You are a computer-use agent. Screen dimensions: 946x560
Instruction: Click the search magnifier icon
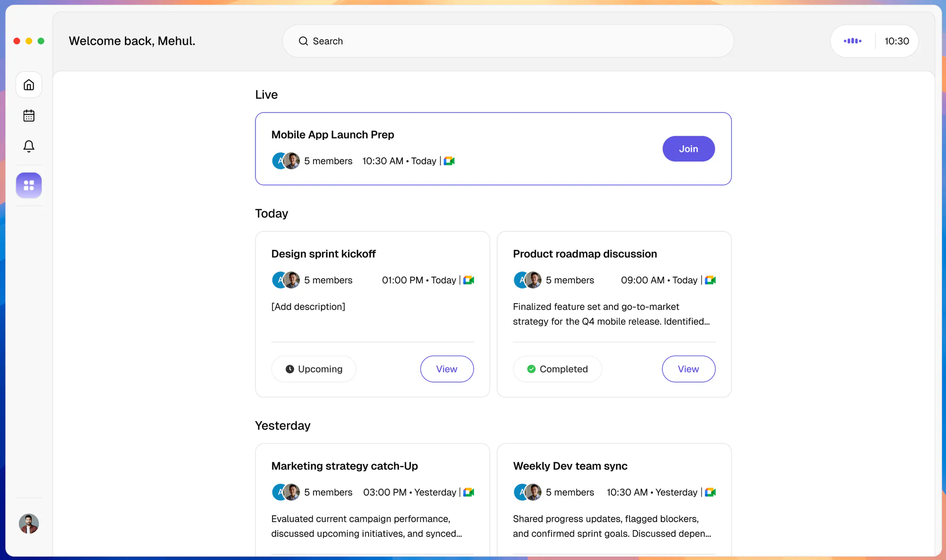tap(303, 41)
